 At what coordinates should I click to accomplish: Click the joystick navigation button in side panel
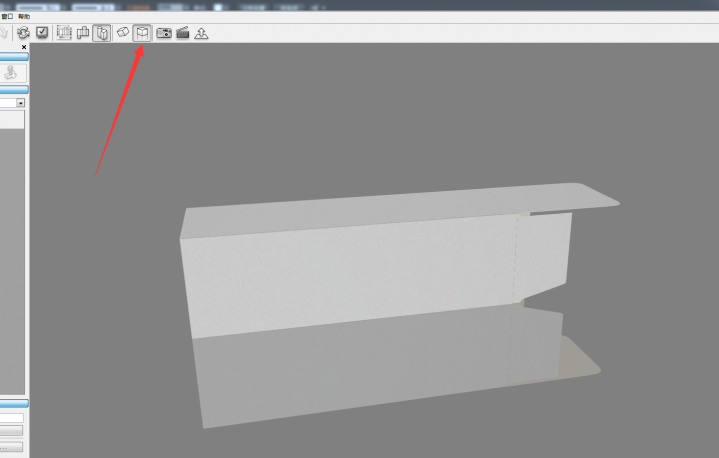12,73
